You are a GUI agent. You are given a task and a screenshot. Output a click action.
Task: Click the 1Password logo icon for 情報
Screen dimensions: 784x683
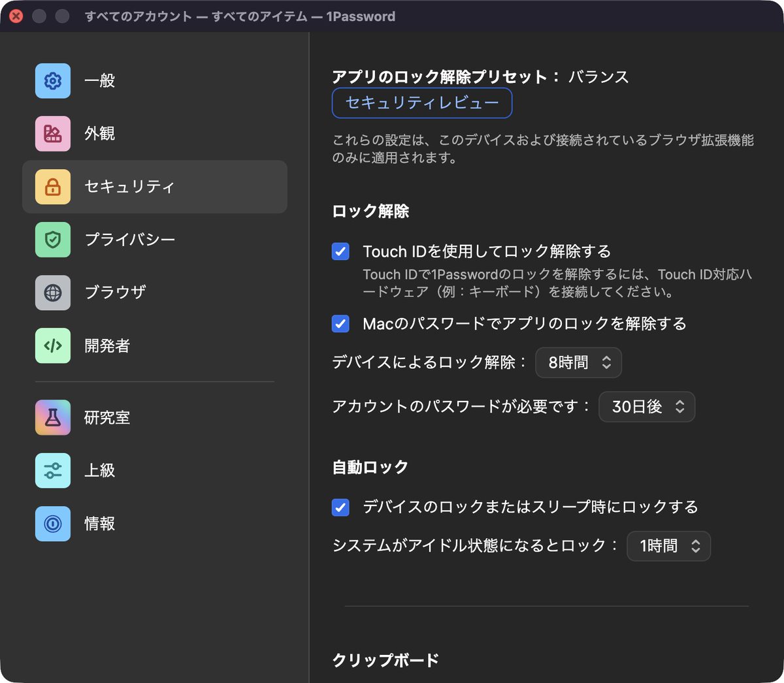[53, 524]
